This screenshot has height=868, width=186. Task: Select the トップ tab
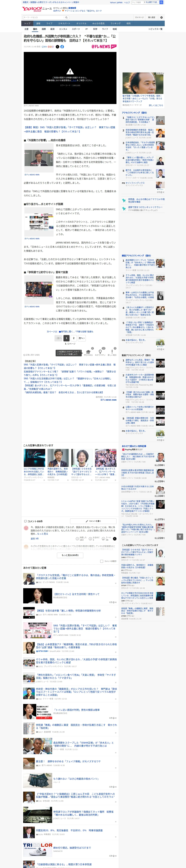point(28,23)
